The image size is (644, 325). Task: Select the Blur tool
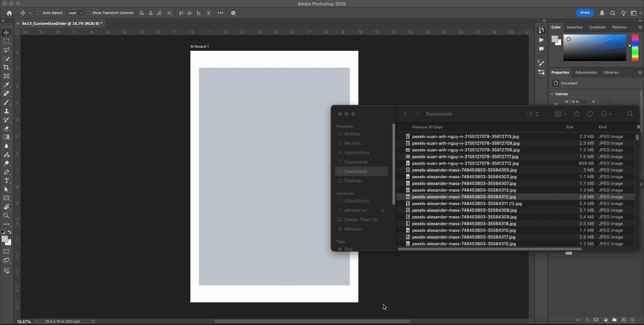coord(6,146)
